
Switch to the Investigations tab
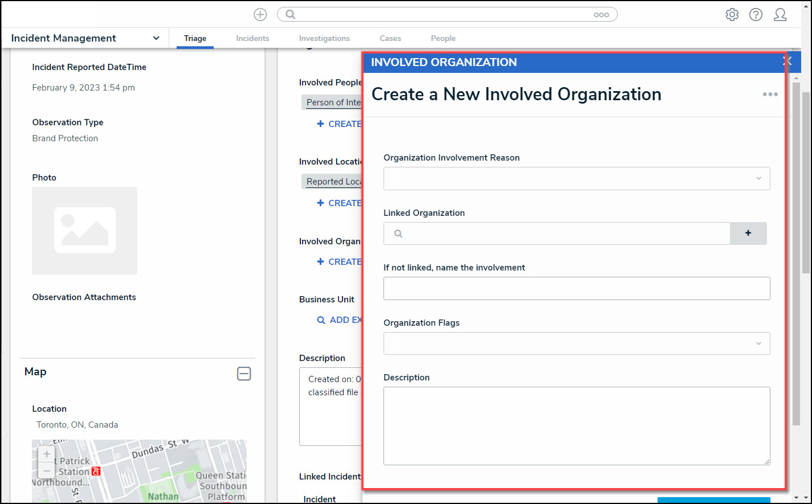tap(324, 38)
